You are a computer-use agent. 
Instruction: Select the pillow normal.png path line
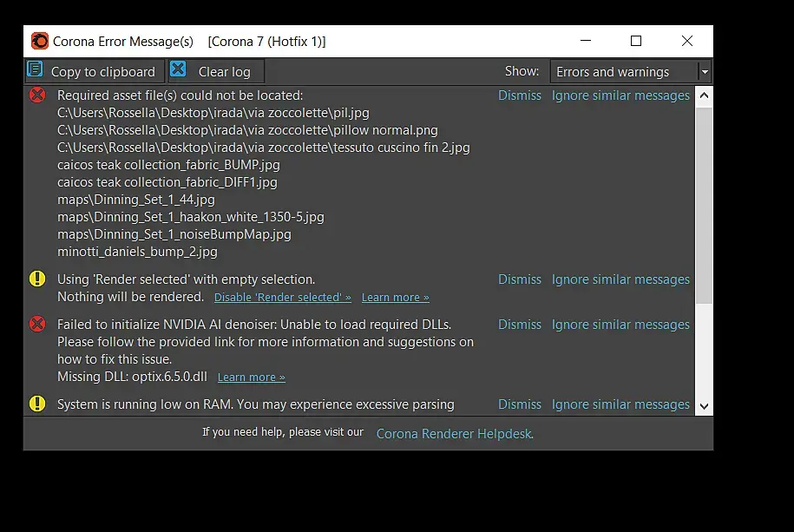(x=247, y=130)
